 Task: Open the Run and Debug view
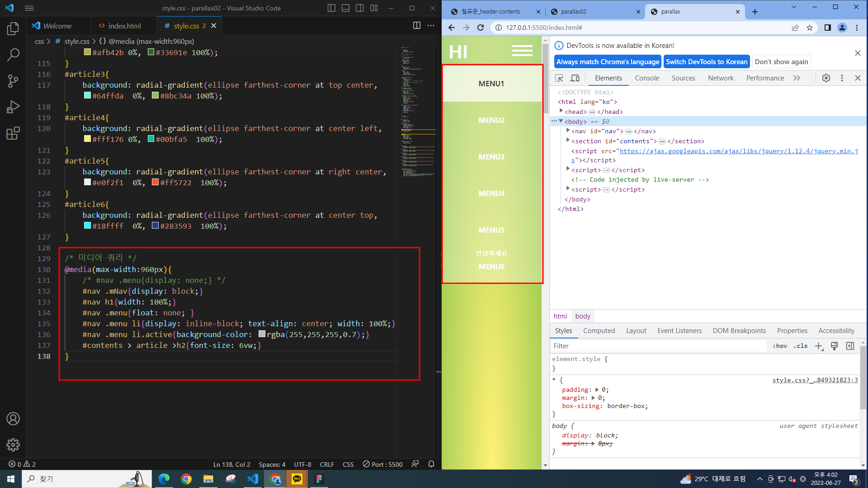coord(13,107)
